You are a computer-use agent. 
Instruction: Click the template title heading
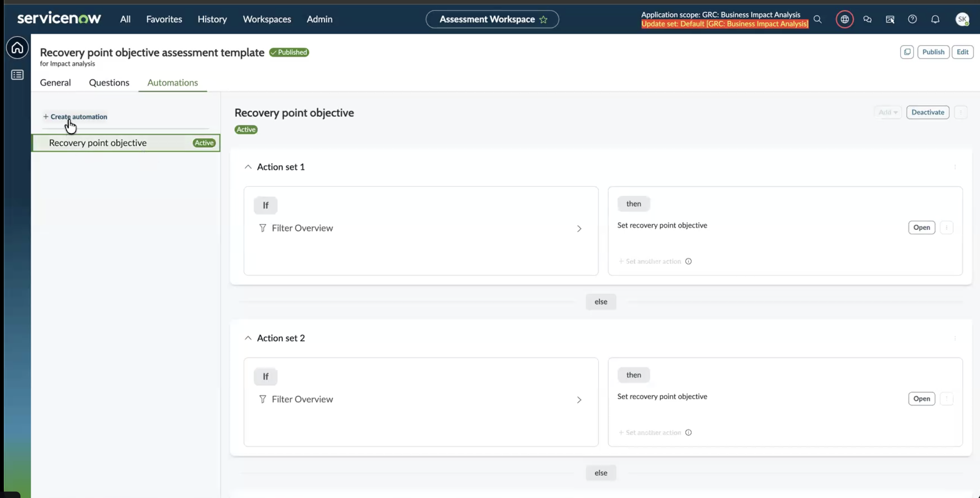[x=152, y=52]
